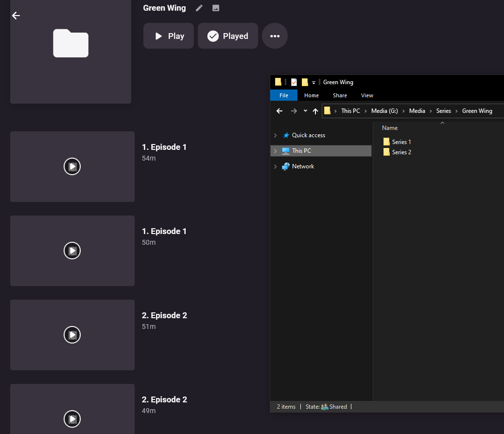Switch to the Home ribbon tab
This screenshot has width=504, height=434.
(x=312, y=95)
